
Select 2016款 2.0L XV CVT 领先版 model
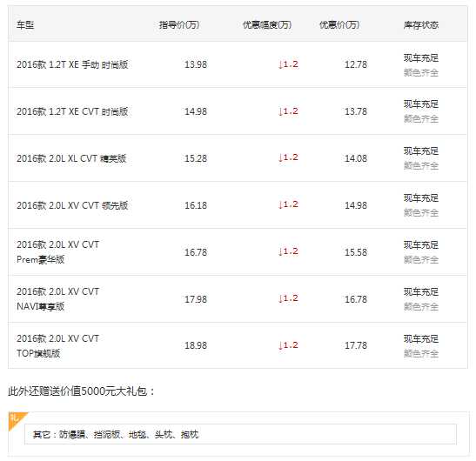(72, 205)
